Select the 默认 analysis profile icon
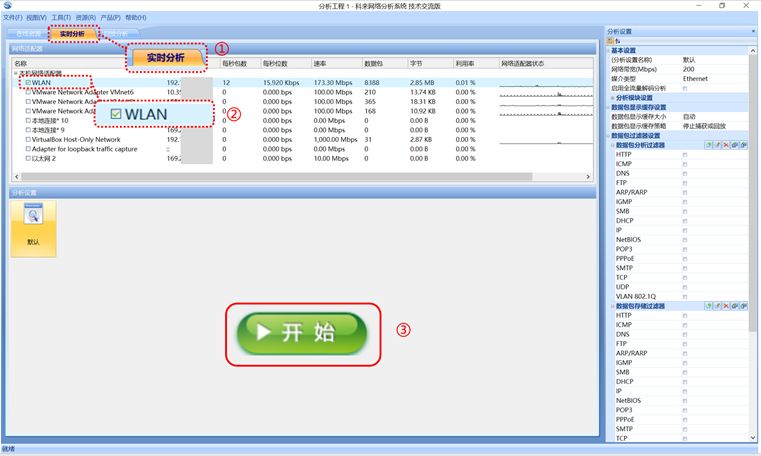The height and width of the screenshot is (456, 761). coord(33,228)
